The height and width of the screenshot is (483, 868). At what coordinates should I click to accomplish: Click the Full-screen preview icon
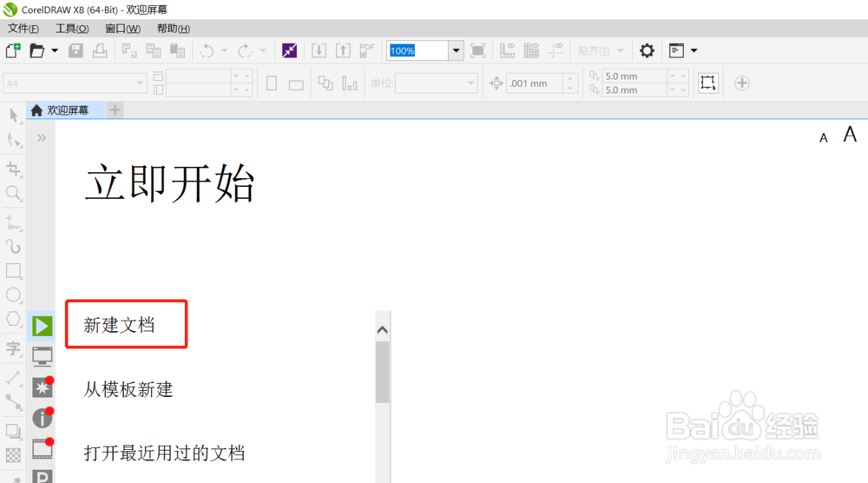(x=477, y=51)
